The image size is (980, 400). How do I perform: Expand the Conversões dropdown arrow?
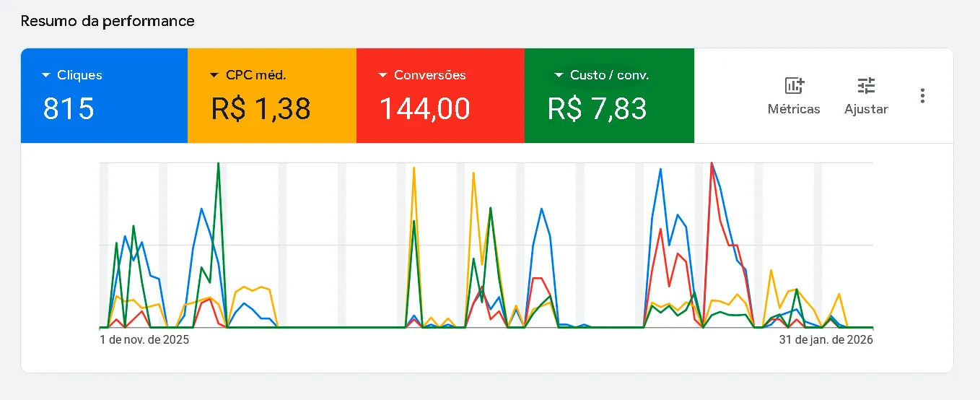382,75
